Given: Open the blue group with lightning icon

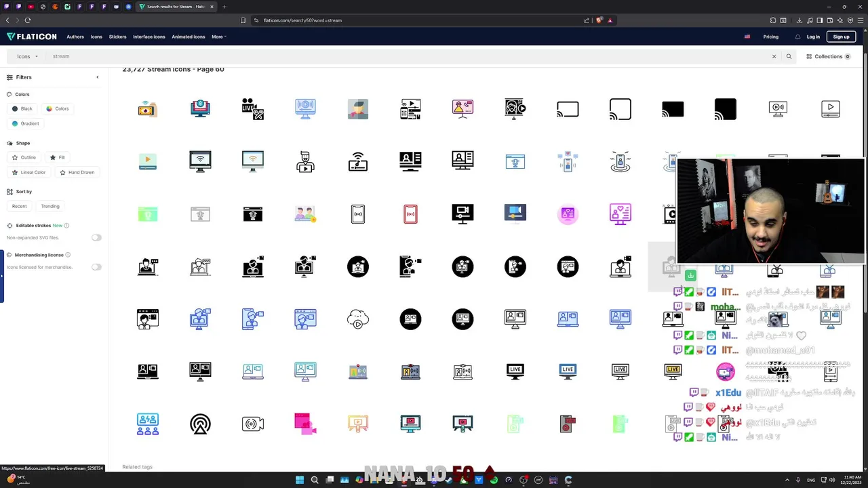Looking at the screenshot, I should point(148,424).
